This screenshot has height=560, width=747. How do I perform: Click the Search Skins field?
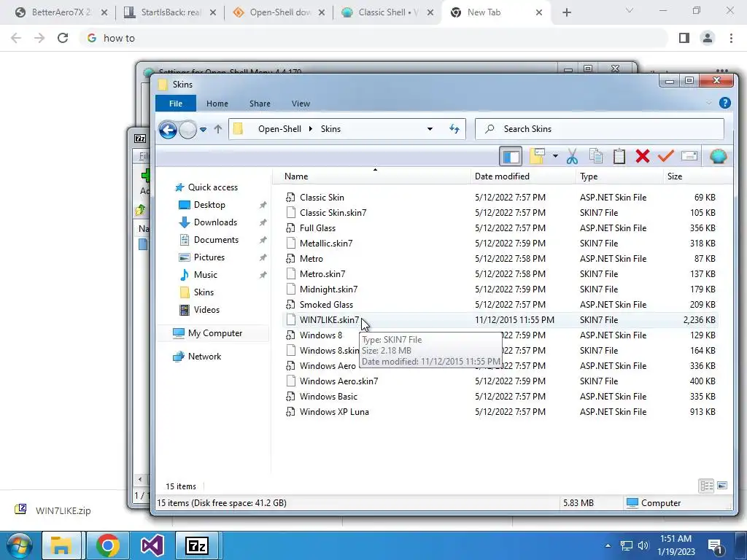tap(600, 129)
